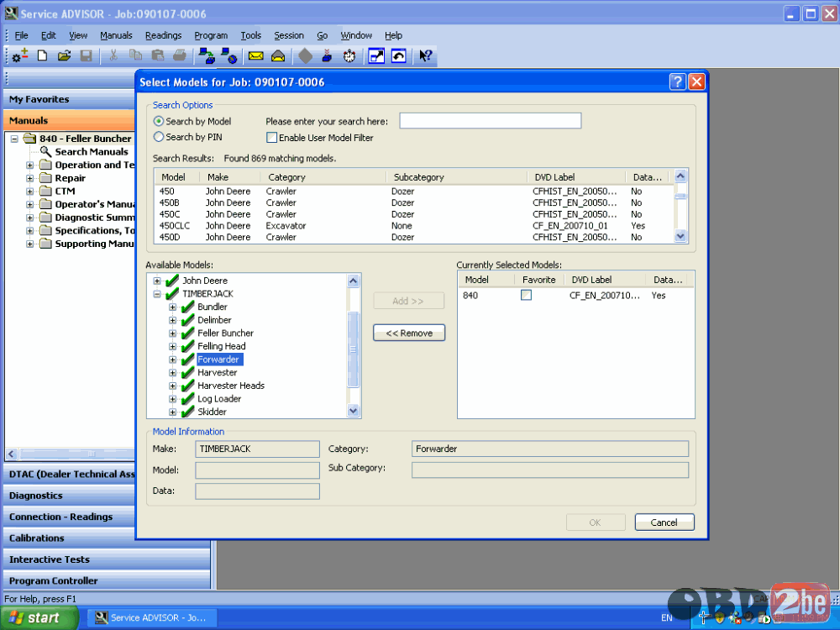Click the search results scrollbar down arrow
The height and width of the screenshot is (630, 840).
click(x=680, y=236)
